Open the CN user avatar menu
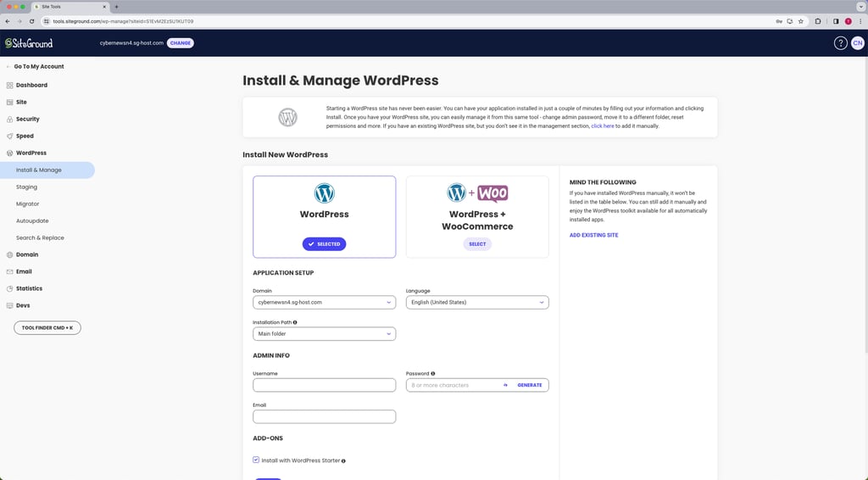The height and width of the screenshot is (480, 868). [x=858, y=43]
